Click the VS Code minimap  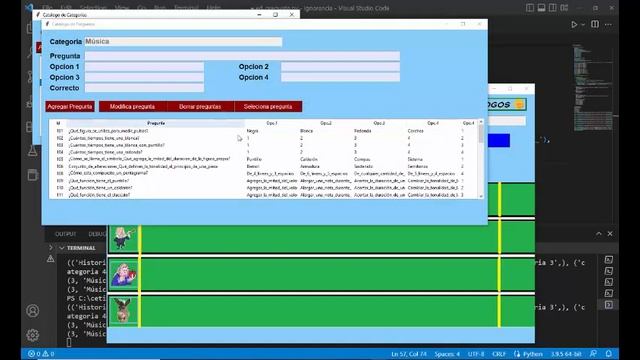592,88
